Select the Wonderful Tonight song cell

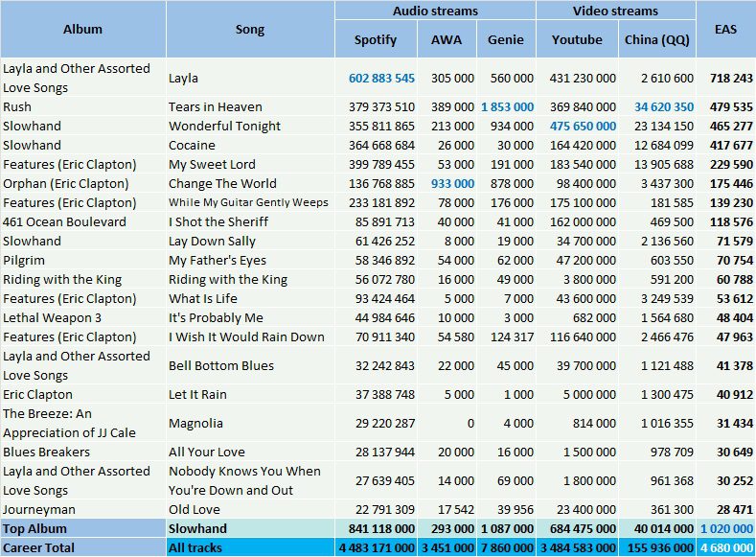tap(250, 126)
